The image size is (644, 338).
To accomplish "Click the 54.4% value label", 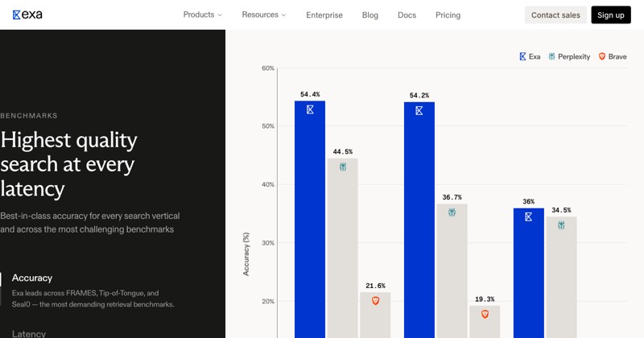I will pos(310,94).
